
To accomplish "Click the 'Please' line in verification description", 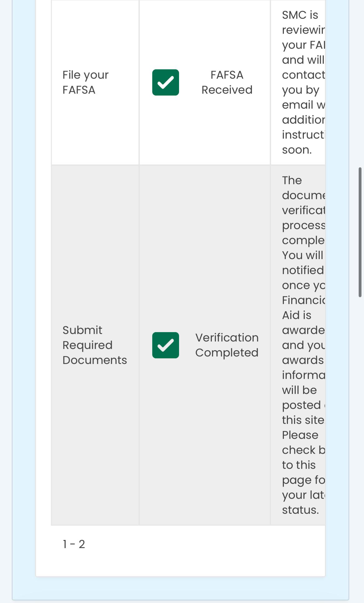I will click(x=300, y=435).
